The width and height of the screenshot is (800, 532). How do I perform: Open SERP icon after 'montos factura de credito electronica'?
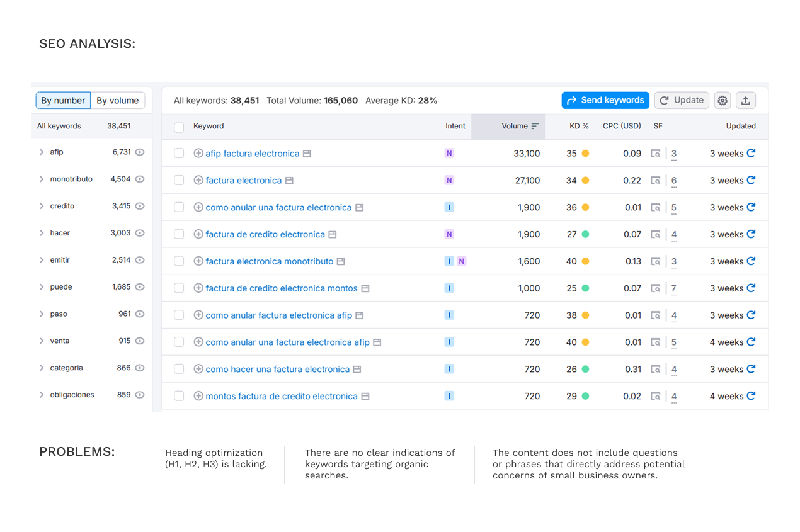click(x=365, y=397)
